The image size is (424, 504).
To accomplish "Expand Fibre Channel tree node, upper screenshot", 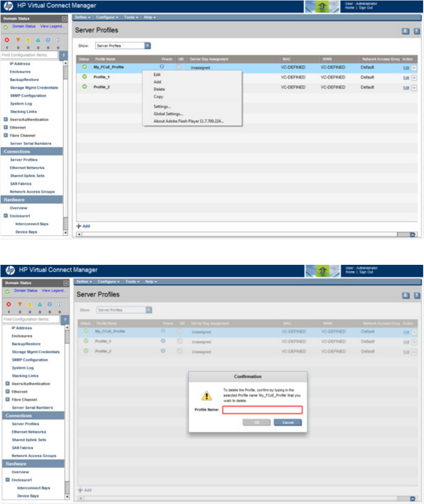I will pyautogui.click(x=6, y=135).
